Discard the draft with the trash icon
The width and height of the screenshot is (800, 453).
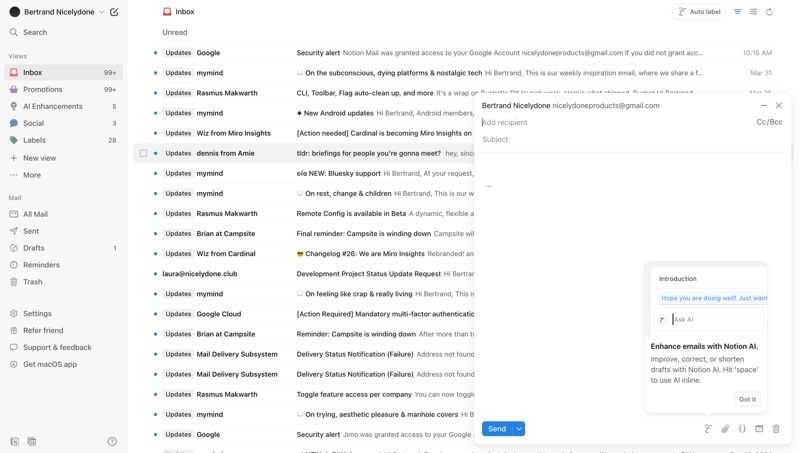pos(776,429)
